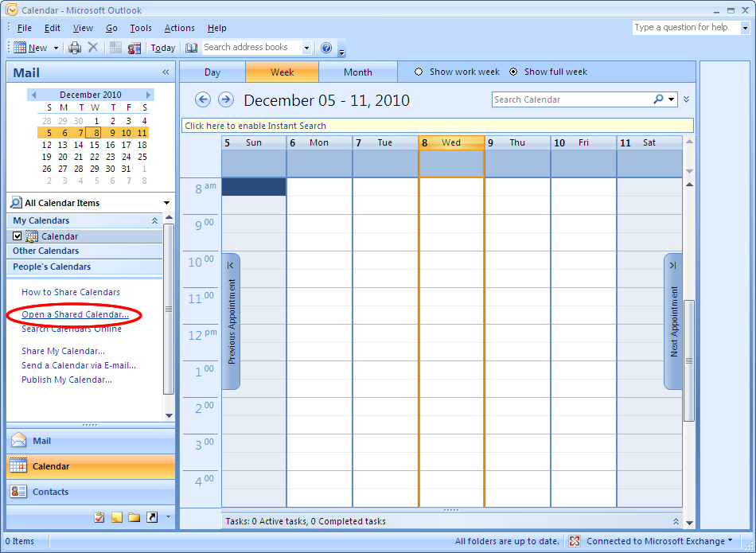
Task: Open the Help menu
Action: click(x=217, y=28)
